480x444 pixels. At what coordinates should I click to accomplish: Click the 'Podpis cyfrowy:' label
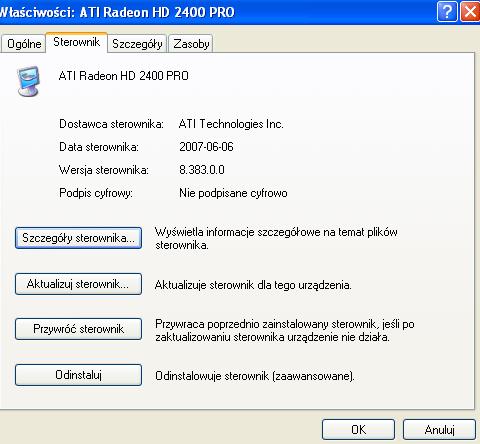96,193
